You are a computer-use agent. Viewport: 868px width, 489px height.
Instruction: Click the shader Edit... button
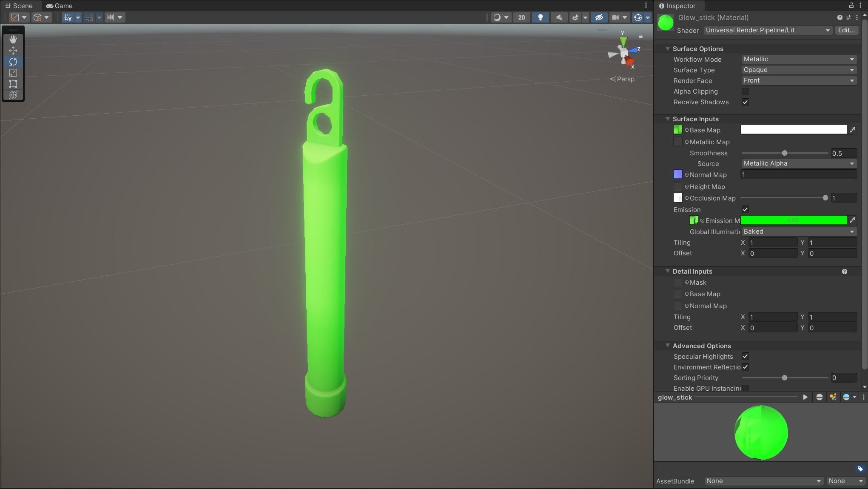846,30
